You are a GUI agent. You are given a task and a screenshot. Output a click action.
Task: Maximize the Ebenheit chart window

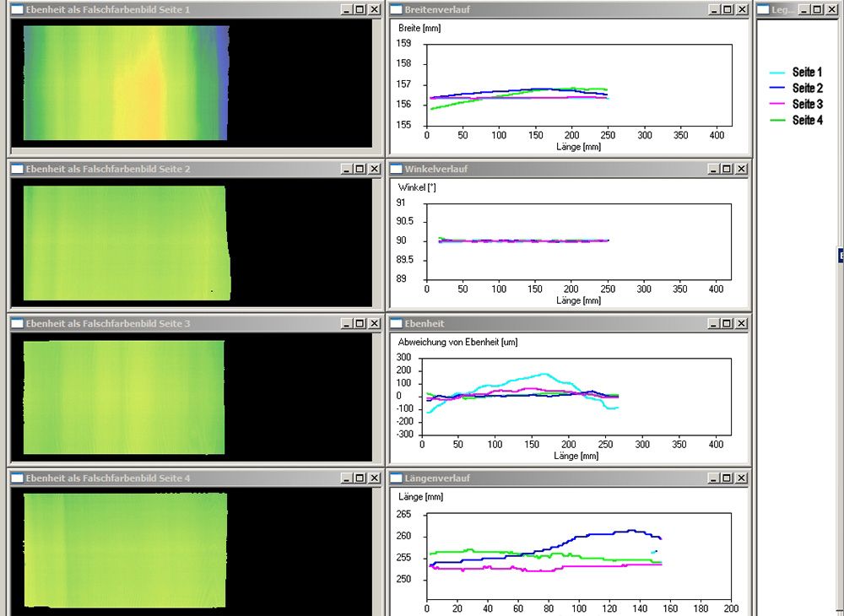pos(728,323)
